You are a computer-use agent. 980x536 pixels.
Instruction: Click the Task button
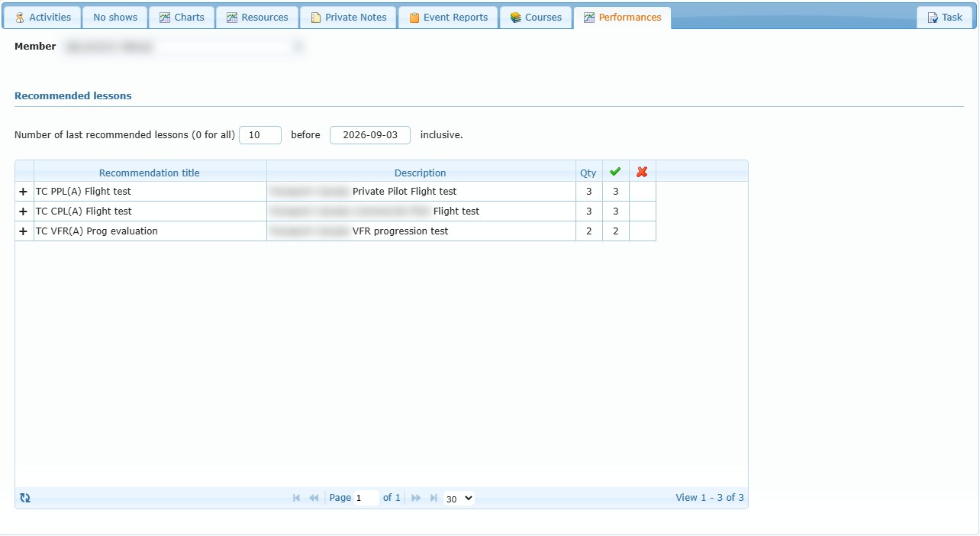coord(945,18)
